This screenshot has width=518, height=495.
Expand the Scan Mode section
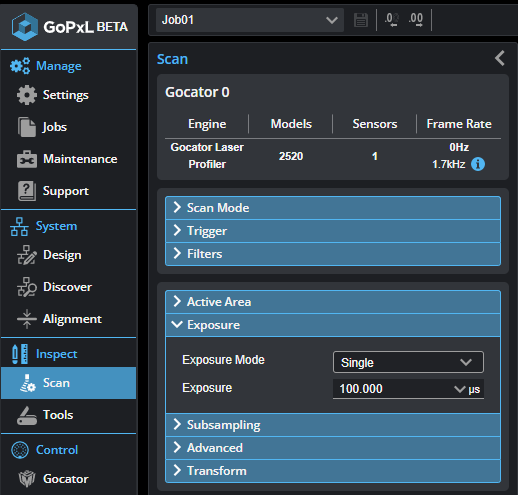click(333, 208)
